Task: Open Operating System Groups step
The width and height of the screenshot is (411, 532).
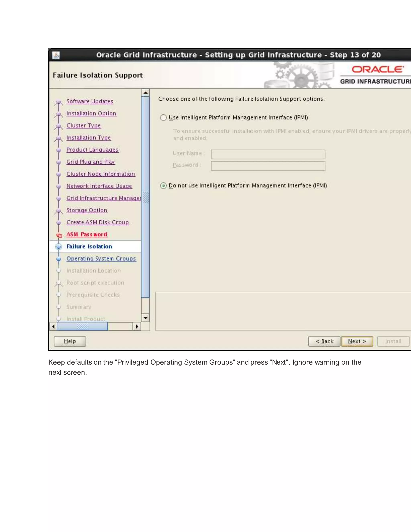Action: pyautogui.click(x=101, y=259)
